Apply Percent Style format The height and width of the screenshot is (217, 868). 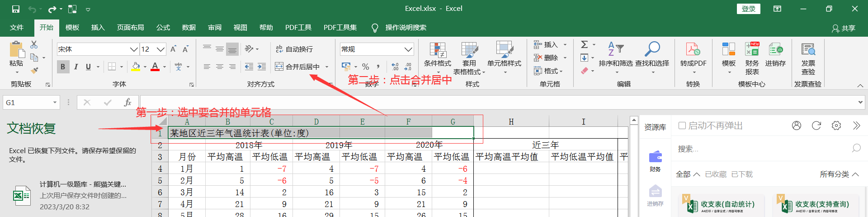pos(366,67)
